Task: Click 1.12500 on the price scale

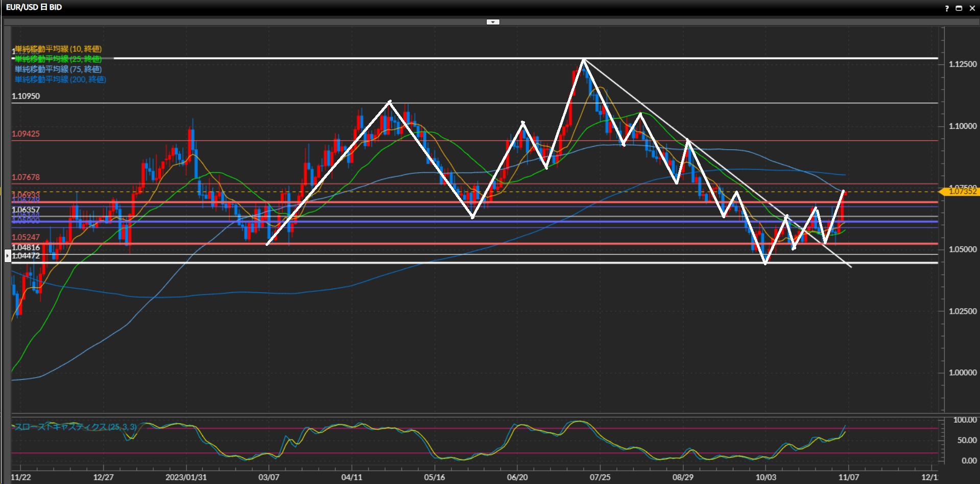Action: (x=963, y=64)
